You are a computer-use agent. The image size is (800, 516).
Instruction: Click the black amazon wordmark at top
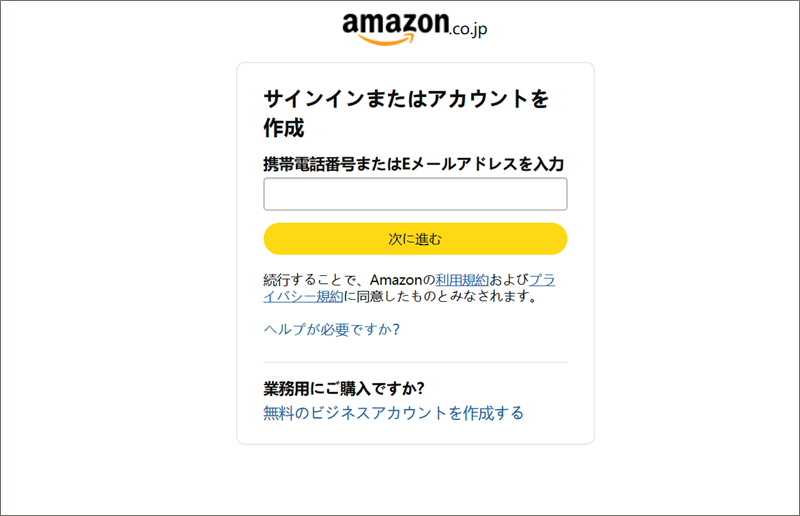coord(394,23)
